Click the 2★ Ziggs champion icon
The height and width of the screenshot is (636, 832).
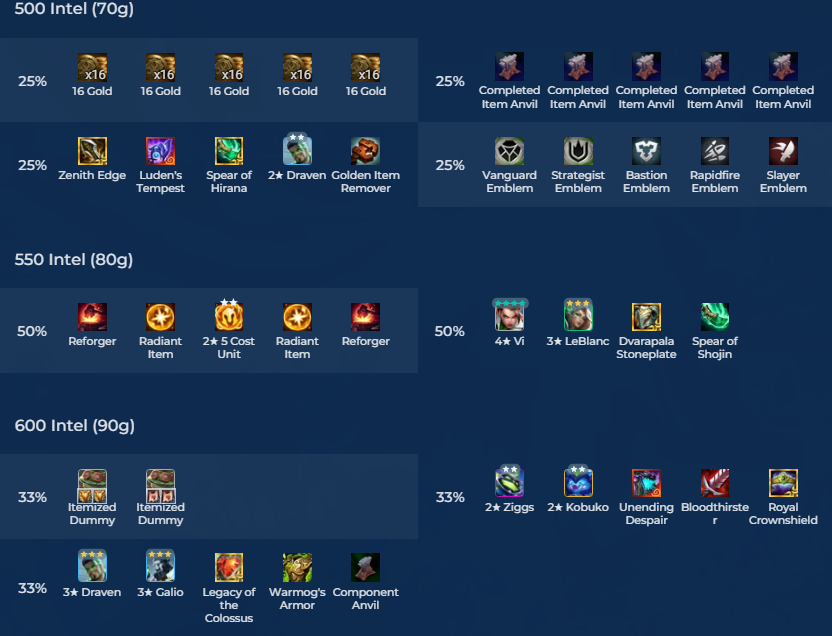[509, 481]
